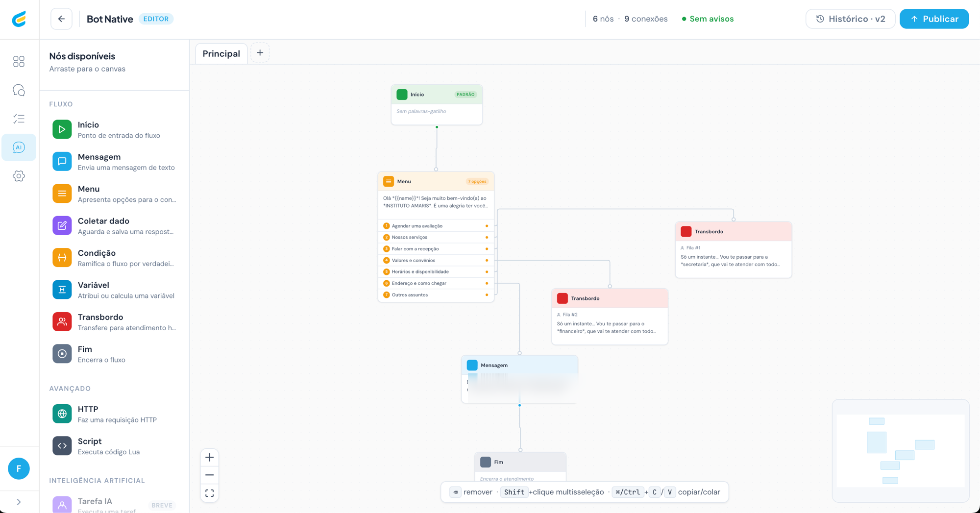Select the Transbordo node icon in palette
Screen dimensions: 980x513
point(62,322)
